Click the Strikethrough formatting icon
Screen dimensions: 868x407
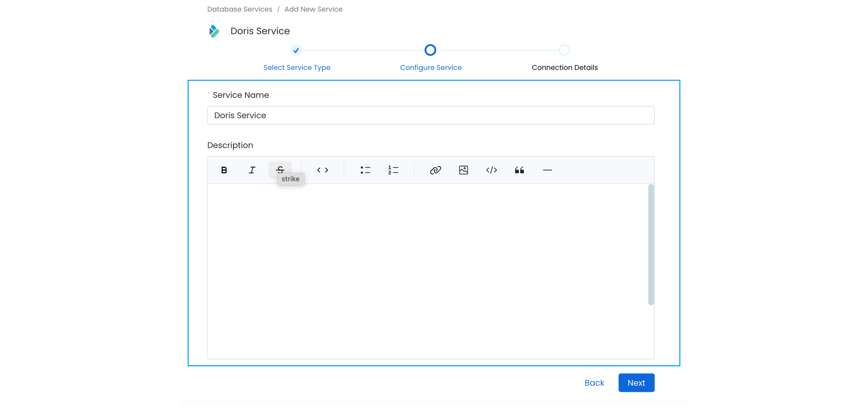click(281, 169)
